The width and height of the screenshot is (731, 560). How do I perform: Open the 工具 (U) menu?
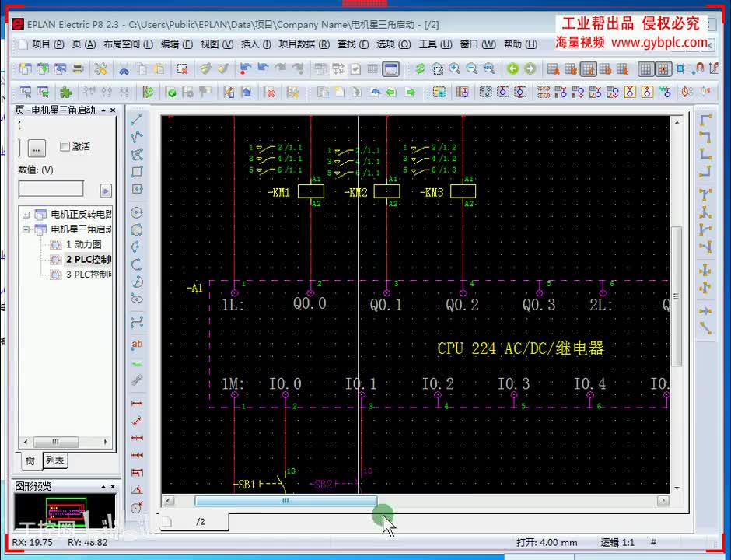(x=435, y=44)
